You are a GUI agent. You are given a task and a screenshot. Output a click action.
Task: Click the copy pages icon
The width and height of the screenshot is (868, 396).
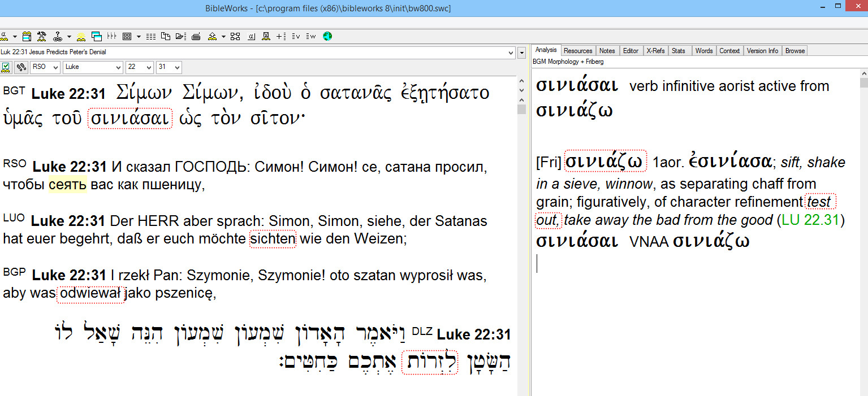point(166,36)
